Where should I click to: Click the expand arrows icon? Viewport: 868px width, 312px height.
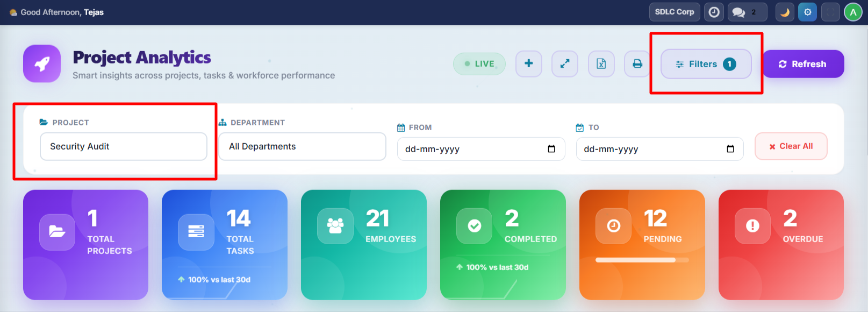[x=565, y=64]
